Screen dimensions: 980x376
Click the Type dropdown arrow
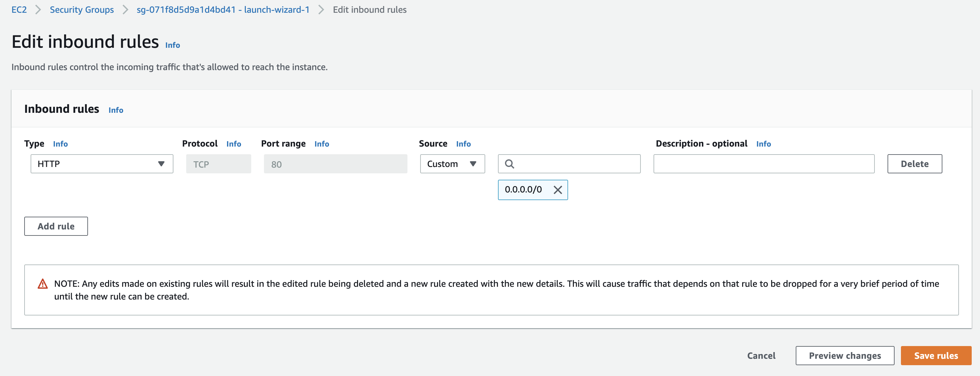161,164
